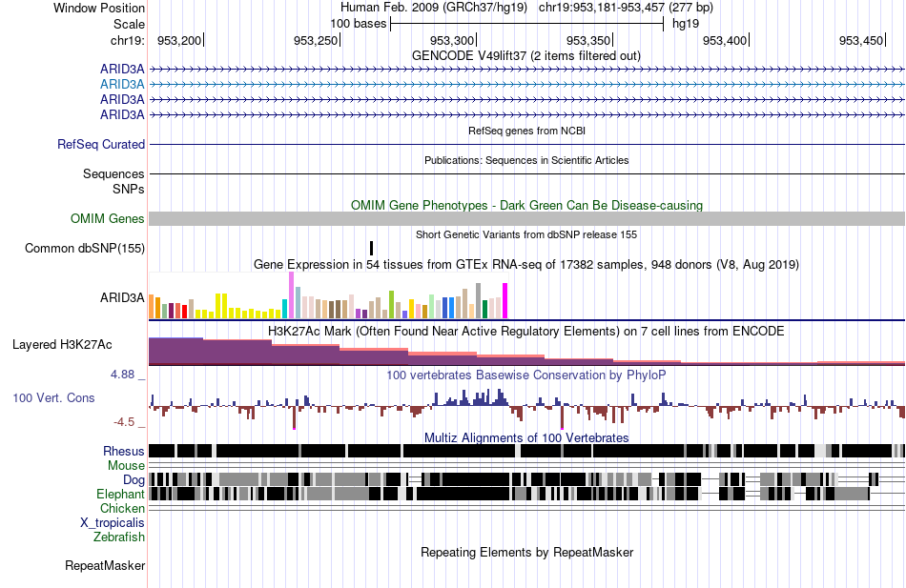Viewport: 906px width, 588px height.
Task: Click the PhyloP conservation histogram
Action: tap(526, 409)
